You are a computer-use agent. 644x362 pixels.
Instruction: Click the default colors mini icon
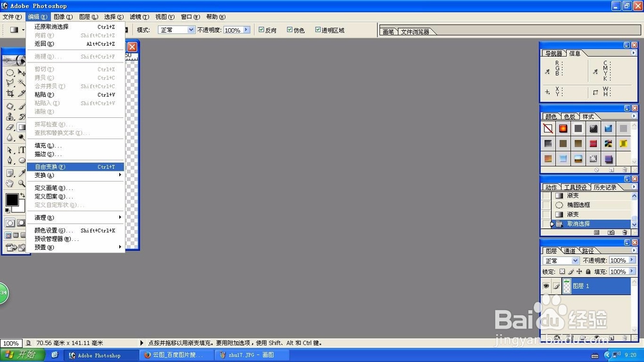pos(7,211)
